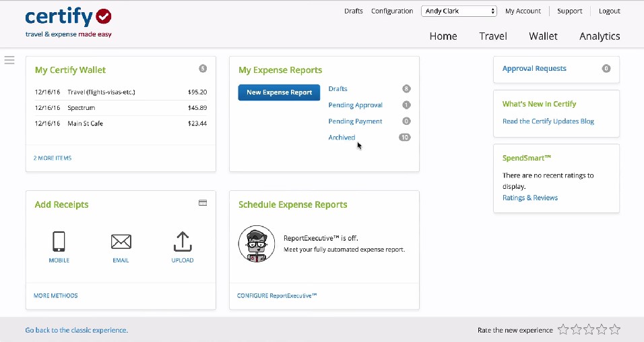644x342 pixels.
Task: Open Approval Requests
Action: click(534, 69)
